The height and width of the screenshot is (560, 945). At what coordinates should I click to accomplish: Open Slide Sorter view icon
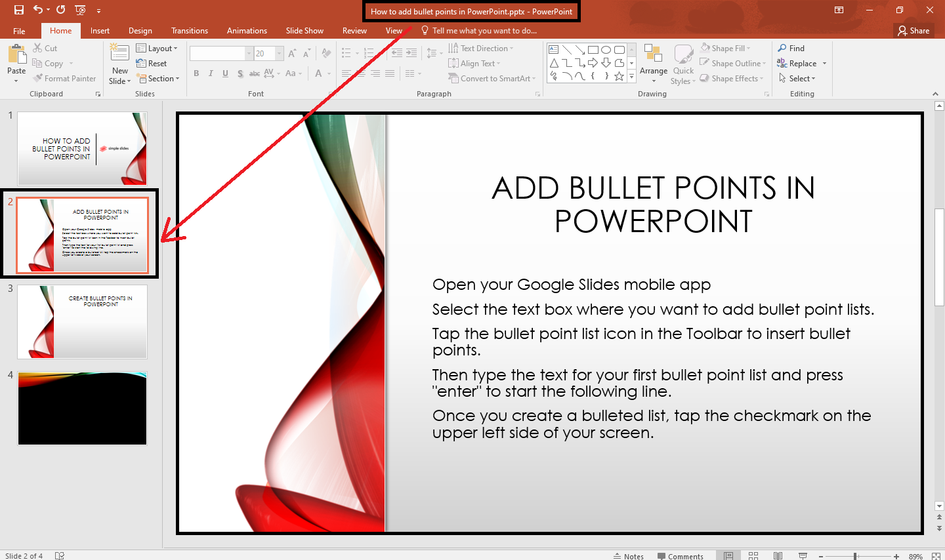(753, 555)
